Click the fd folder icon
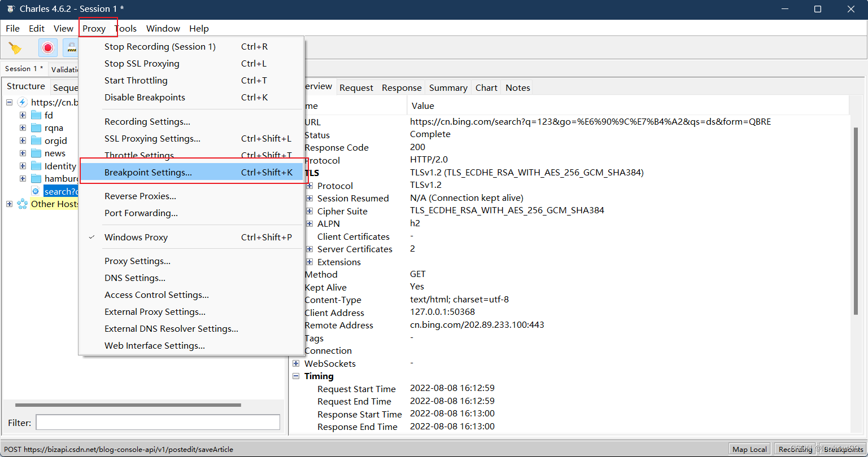The width and height of the screenshot is (868, 457). [36, 115]
